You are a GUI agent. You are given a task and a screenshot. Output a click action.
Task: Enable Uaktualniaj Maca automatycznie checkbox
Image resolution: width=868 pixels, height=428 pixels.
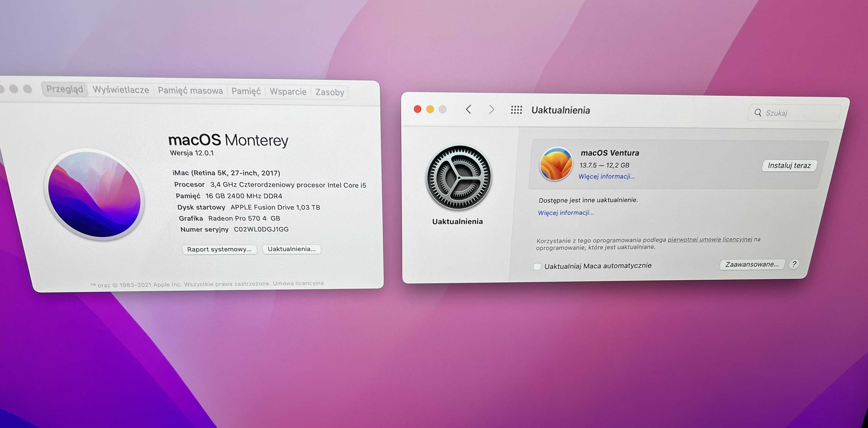(x=537, y=266)
